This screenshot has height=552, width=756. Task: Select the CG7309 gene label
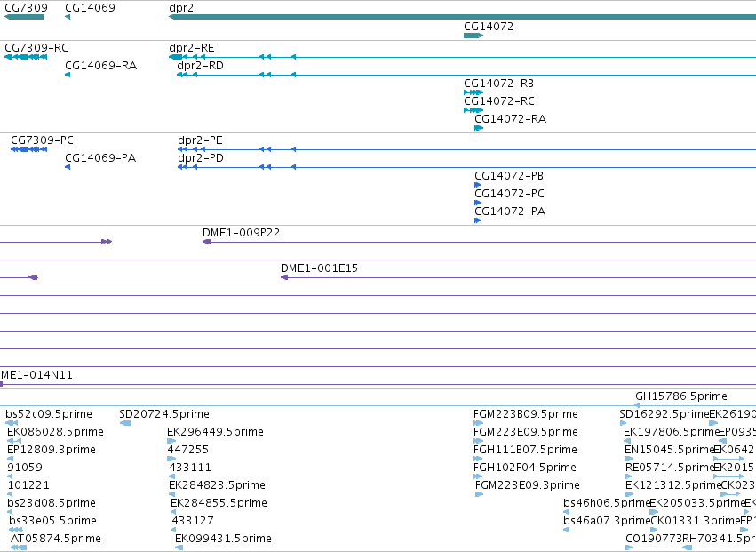(x=26, y=8)
